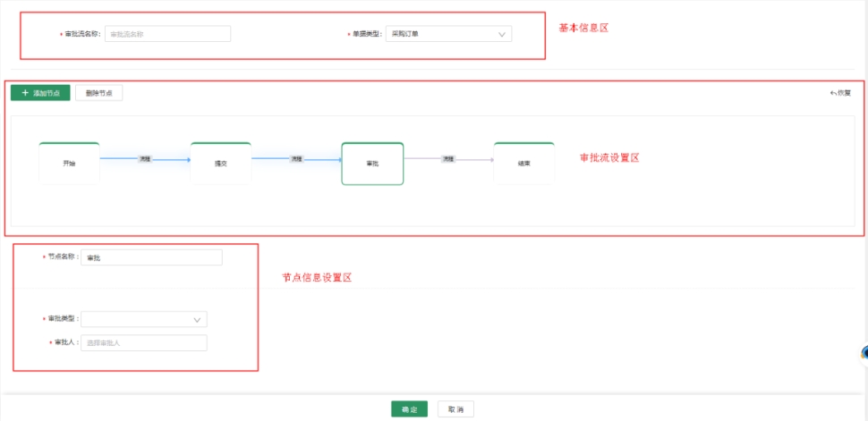Open the 单据类型 dropdown showing 采购订单
This screenshot has height=421, width=868.
coord(447,34)
